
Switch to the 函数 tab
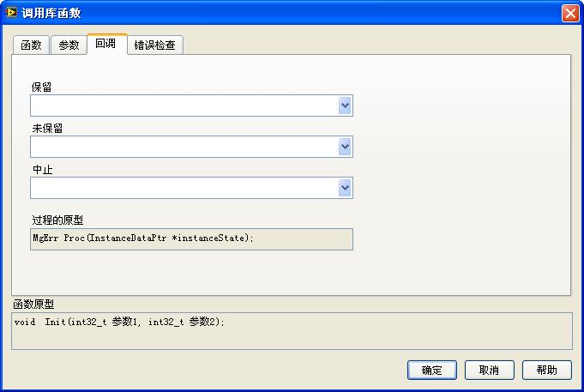(x=31, y=45)
